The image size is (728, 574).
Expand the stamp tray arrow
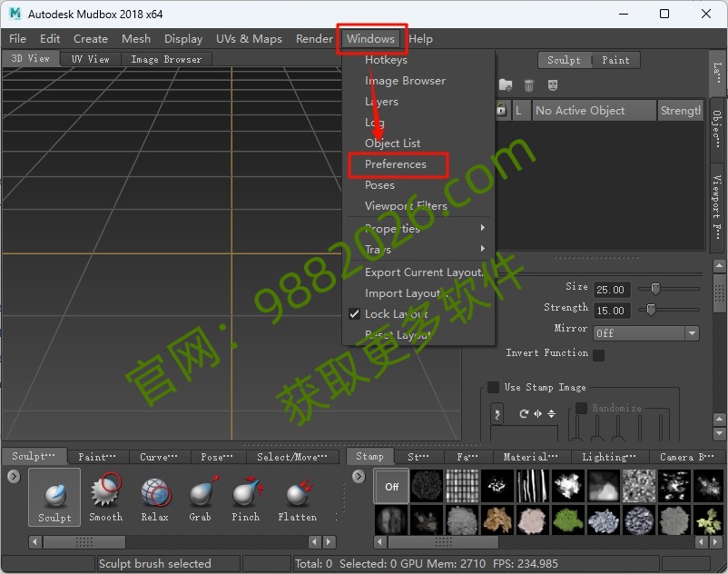click(359, 477)
